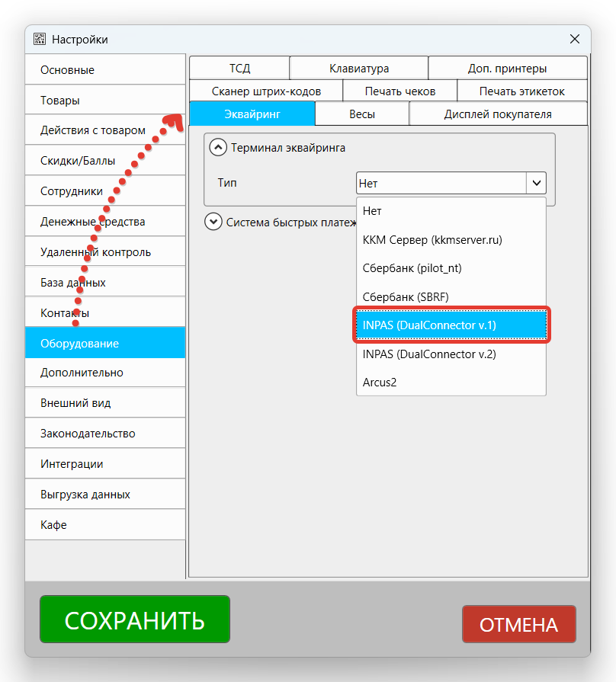Switch to the Весы tab
The height and width of the screenshot is (682, 616).
pyautogui.click(x=361, y=113)
